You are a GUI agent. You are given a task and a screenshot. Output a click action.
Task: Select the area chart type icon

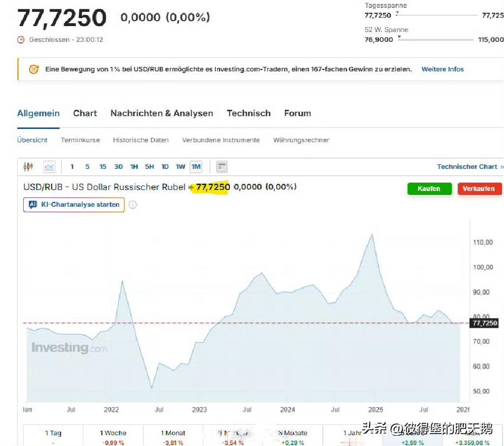tap(49, 167)
